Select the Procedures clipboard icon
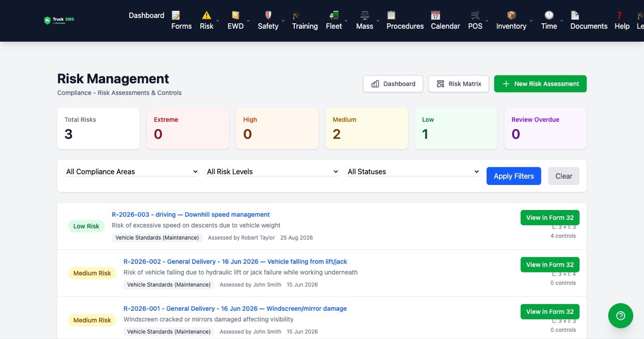The height and width of the screenshot is (339, 644). coord(391,16)
